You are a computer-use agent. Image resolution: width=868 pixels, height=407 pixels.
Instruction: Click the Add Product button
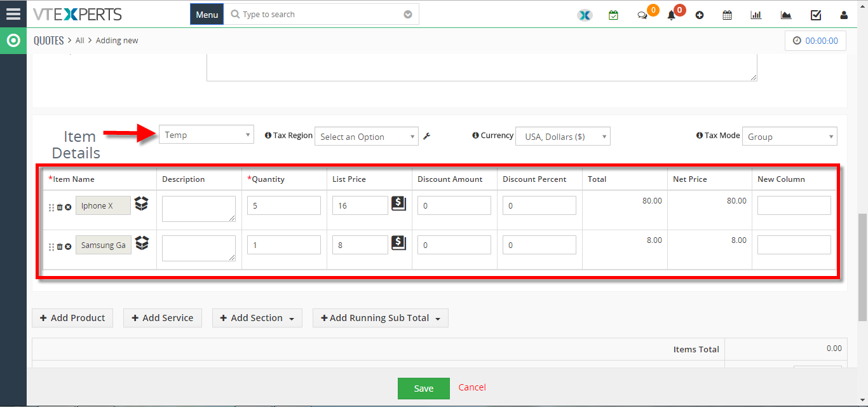tap(72, 318)
